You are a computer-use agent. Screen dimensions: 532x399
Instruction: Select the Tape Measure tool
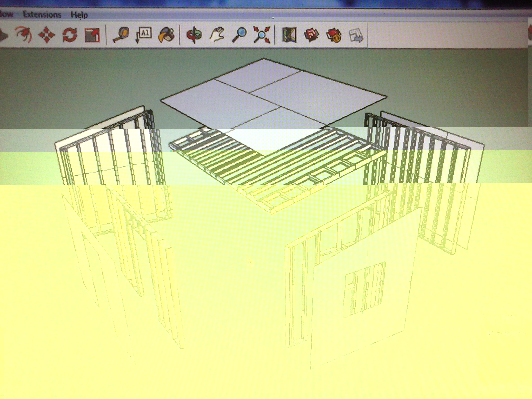[x=121, y=35]
